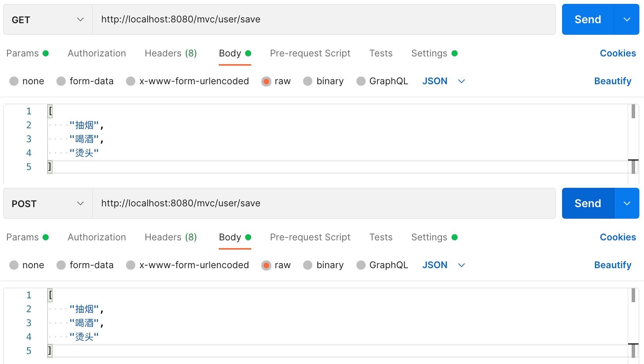Open the GET method dropdown
Viewport: 644px width, 364px height.
coord(48,20)
